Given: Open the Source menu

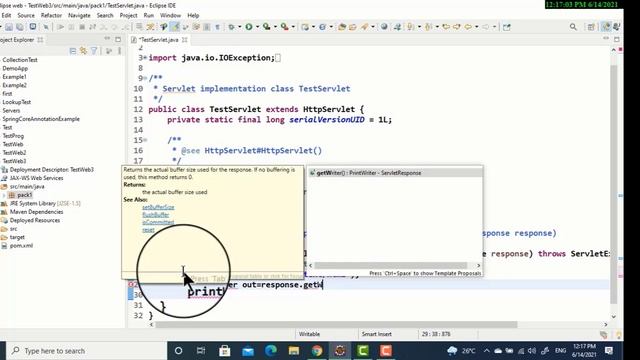Looking at the screenshot, I should click(26, 15).
